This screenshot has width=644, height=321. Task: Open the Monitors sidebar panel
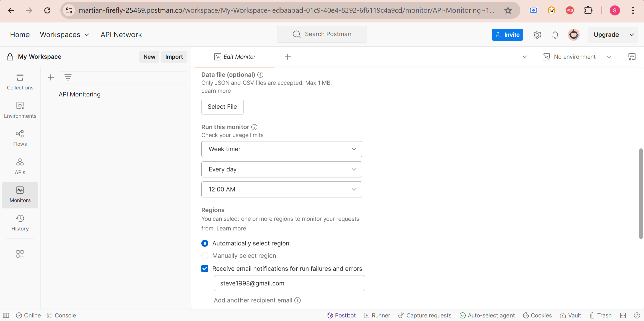tap(20, 195)
